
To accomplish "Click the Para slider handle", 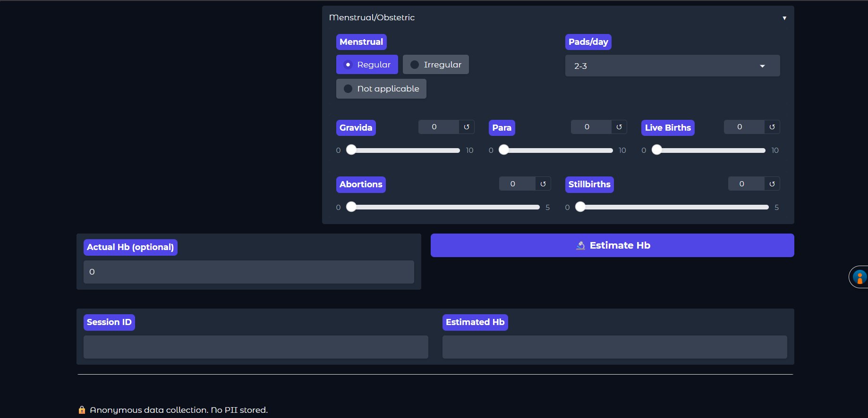I will 504,150.
